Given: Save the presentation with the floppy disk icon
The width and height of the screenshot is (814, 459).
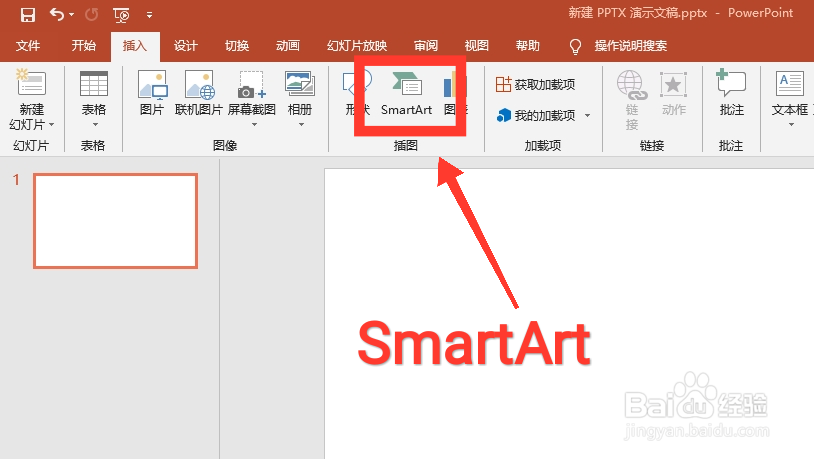Looking at the screenshot, I should (28, 15).
